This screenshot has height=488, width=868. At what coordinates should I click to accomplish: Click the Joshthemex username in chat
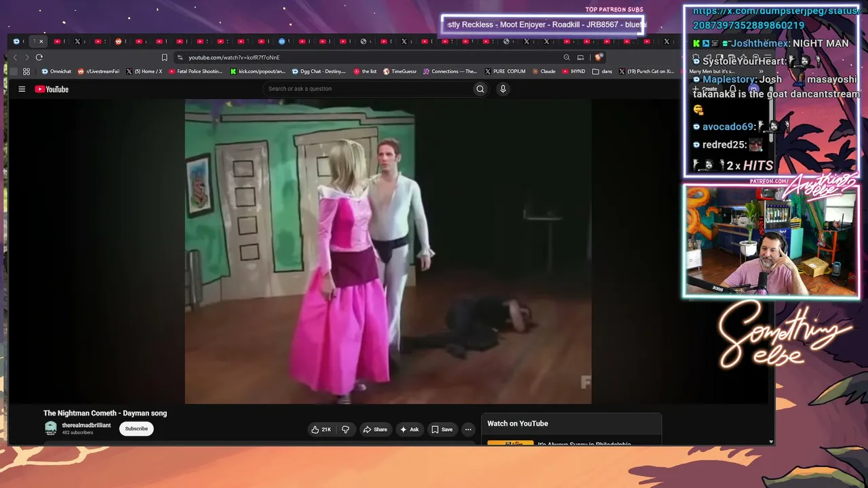(759, 43)
